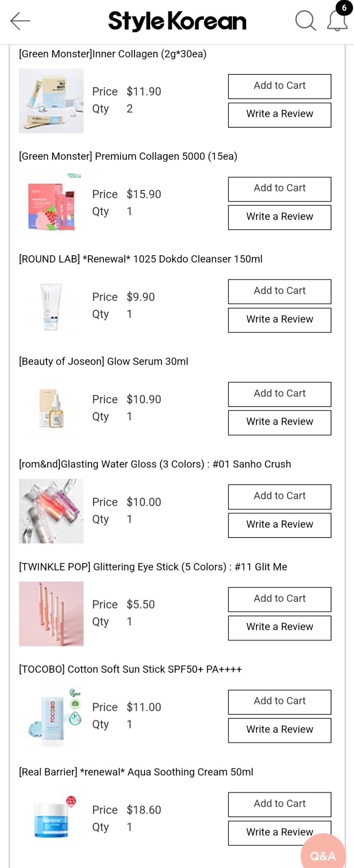Open the TOCOBO sun stick thumbnail

click(x=51, y=716)
